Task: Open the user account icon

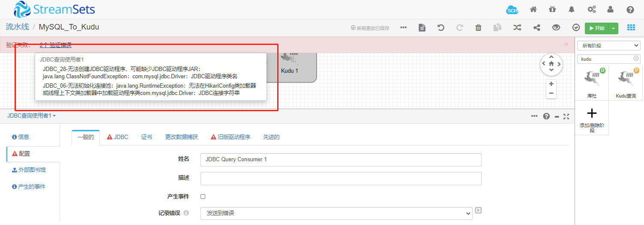Action: 611,9
